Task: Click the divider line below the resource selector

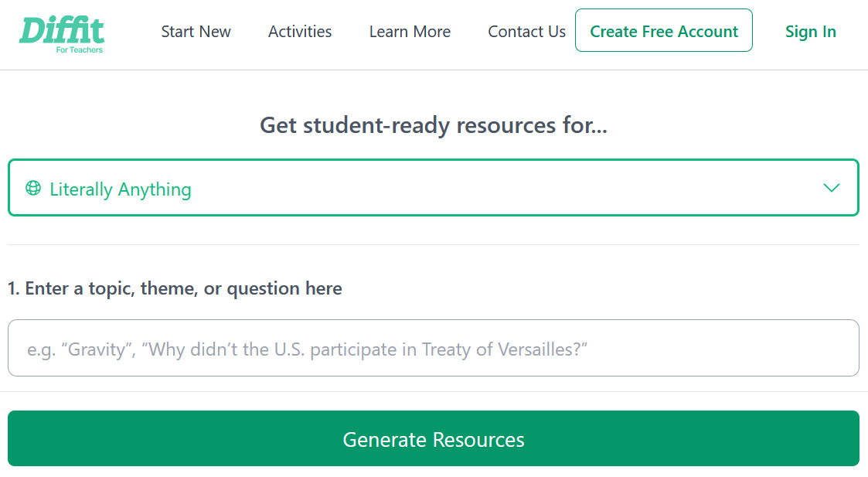Action: tap(433, 244)
